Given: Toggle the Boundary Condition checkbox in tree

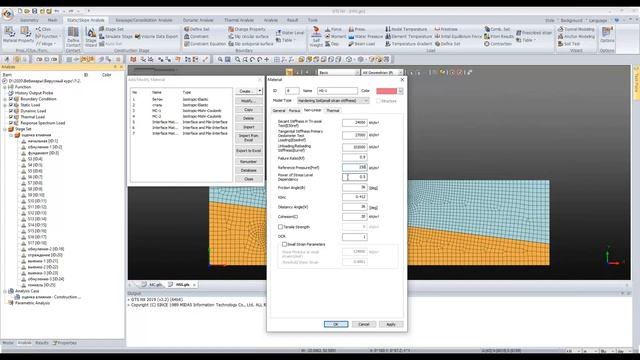Looking at the screenshot, I should pyautogui.click(x=11, y=99).
